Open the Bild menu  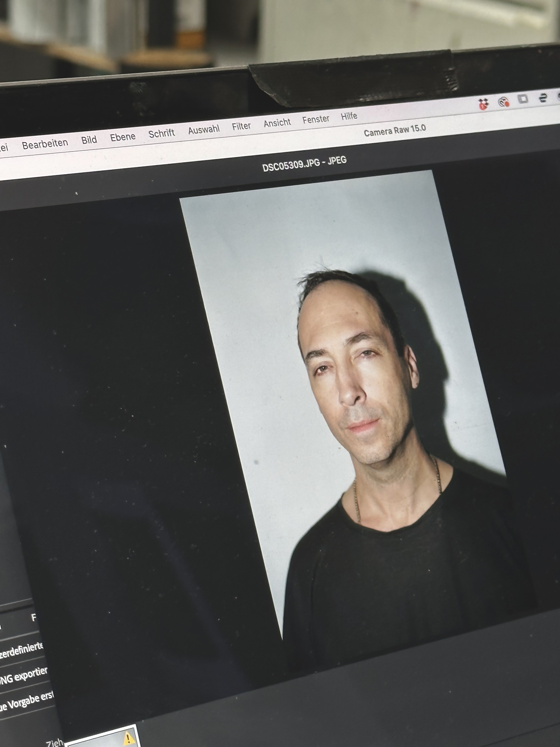tap(89, 140)
